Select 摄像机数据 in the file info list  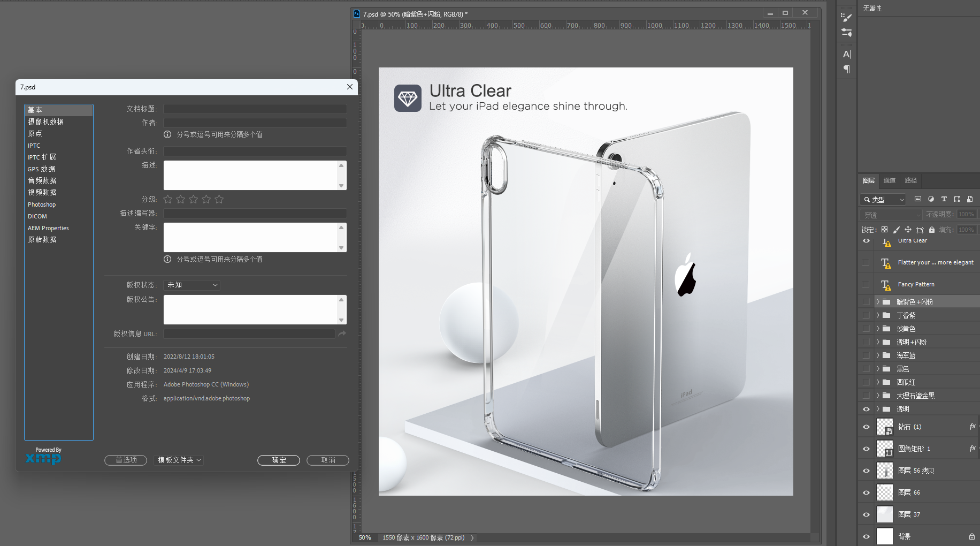59,122
